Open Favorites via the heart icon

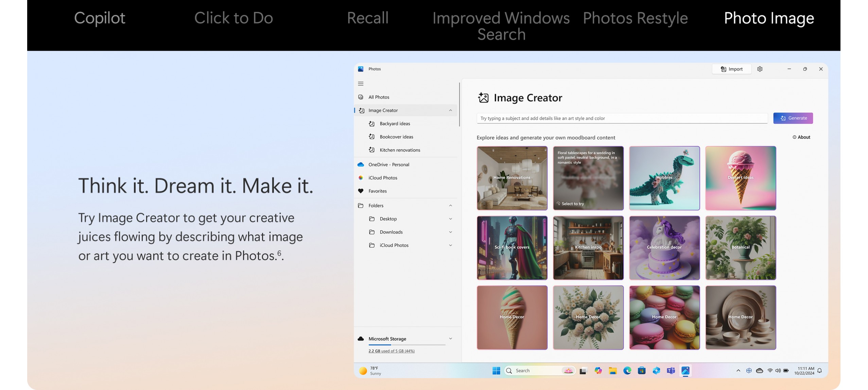pos(361,191)
